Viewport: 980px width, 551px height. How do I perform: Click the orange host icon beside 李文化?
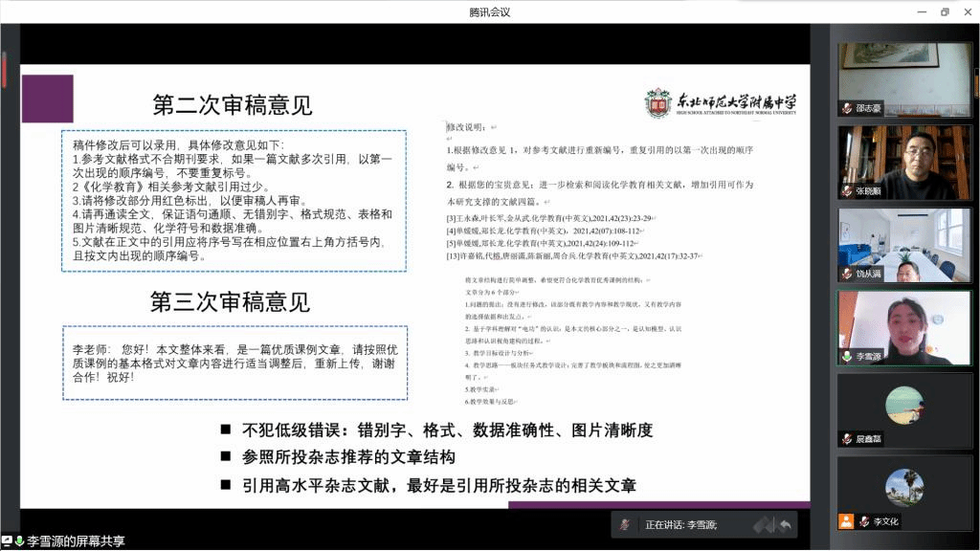coord(846,521)
